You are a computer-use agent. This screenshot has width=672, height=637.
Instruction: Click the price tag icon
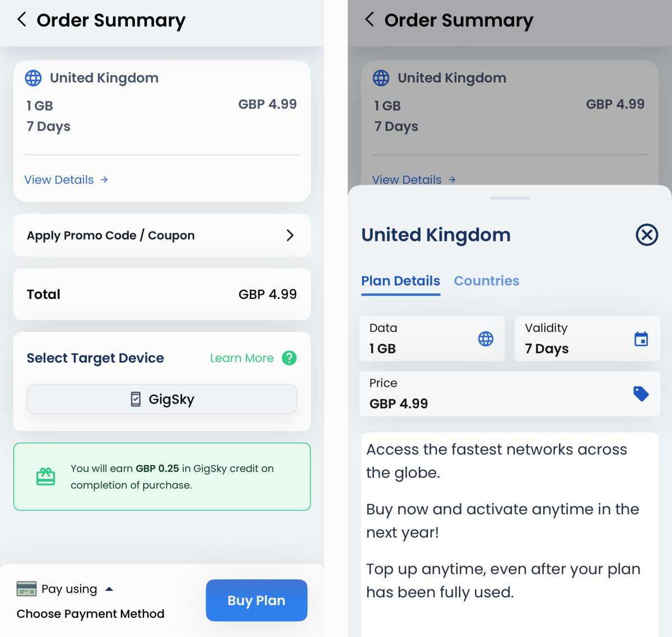[x=641, y=394]
